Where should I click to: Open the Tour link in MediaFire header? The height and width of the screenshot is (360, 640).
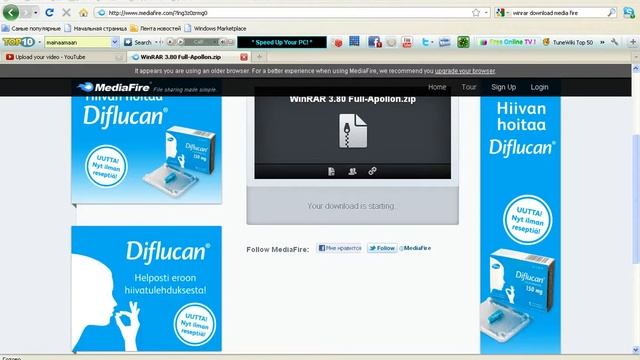(x=469, y=87)
